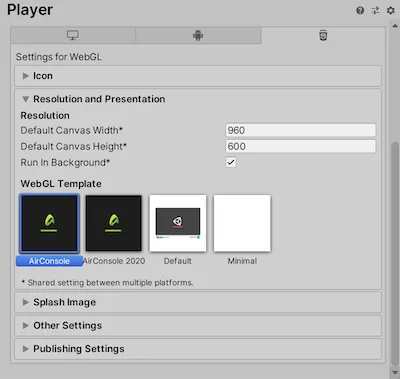Click the scroll down arrow on scrollbar
The height and width of the screenshot is (379, 400).
tap(395, 372)
